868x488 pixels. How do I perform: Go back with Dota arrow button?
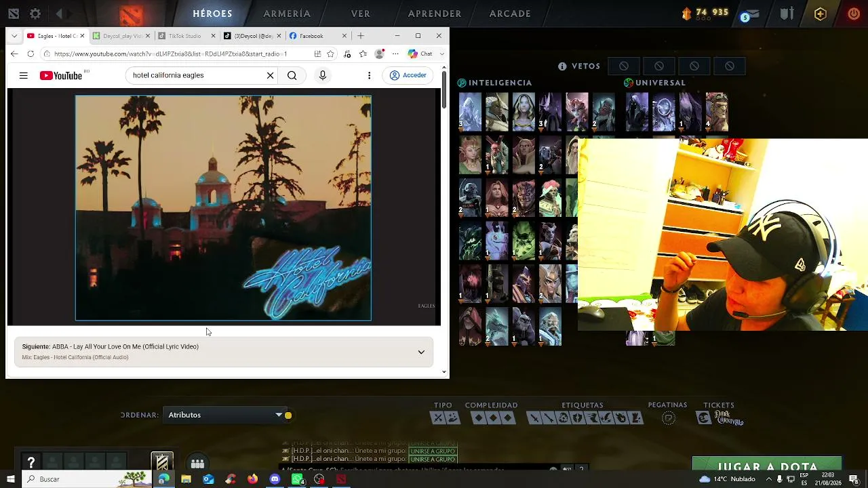pos(59,14)
